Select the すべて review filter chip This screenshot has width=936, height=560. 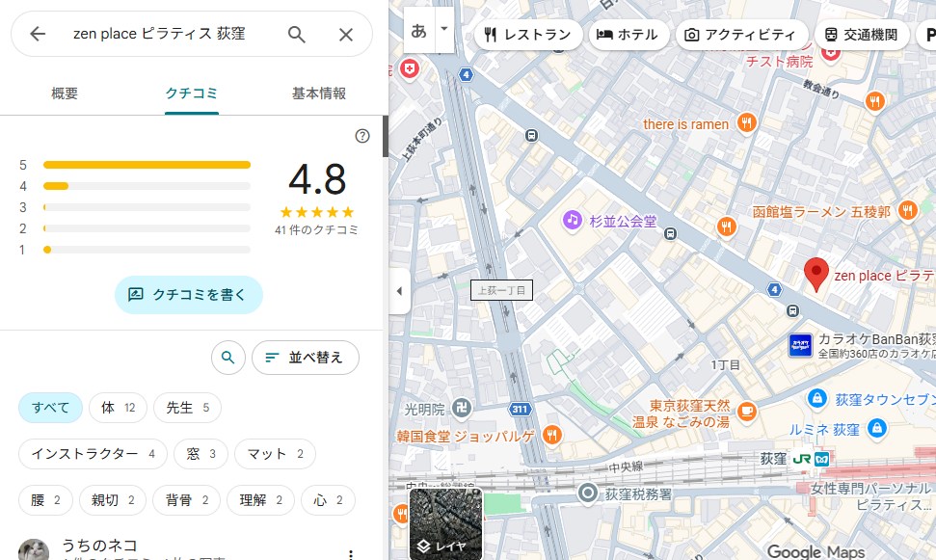pyautogui.click(x=50, y=408)
